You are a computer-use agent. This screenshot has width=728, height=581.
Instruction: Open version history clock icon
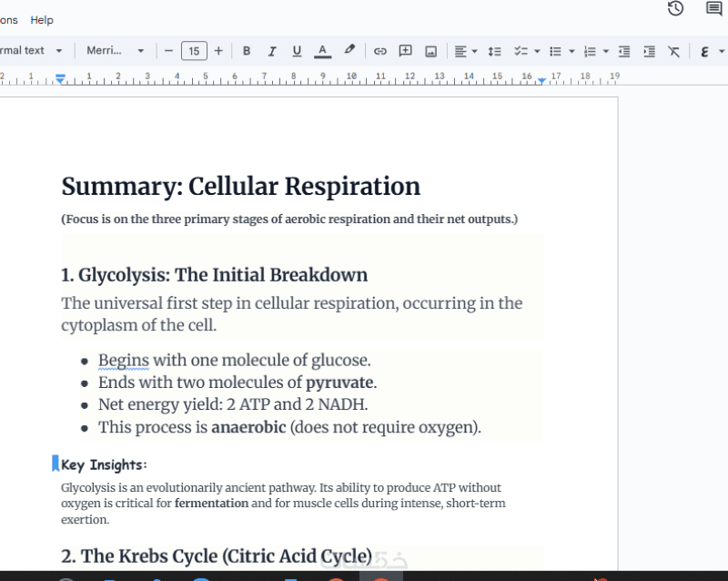(675, 8)
